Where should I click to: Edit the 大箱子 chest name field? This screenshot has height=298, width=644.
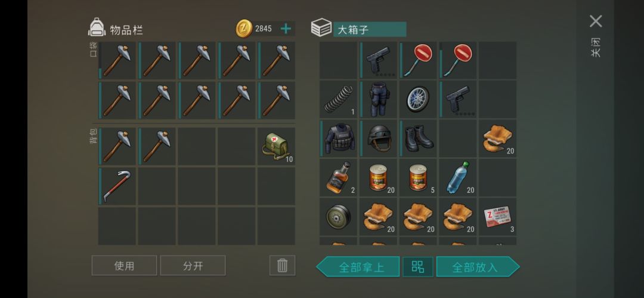tap(370, 29)
